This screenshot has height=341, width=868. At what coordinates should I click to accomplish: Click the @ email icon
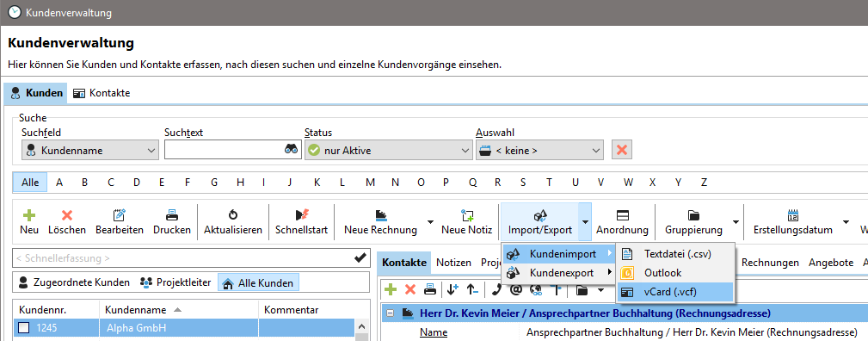click(515, 288)
